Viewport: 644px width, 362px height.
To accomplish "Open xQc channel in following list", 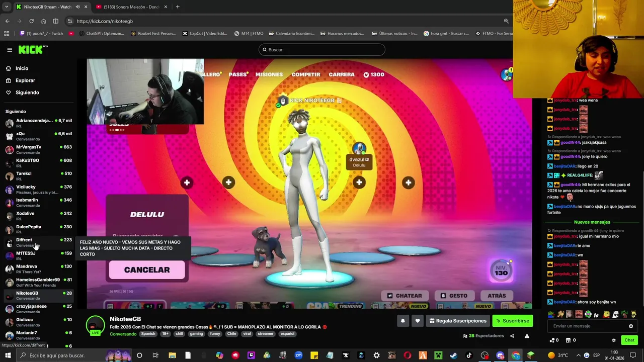I will tap(39, 136).
